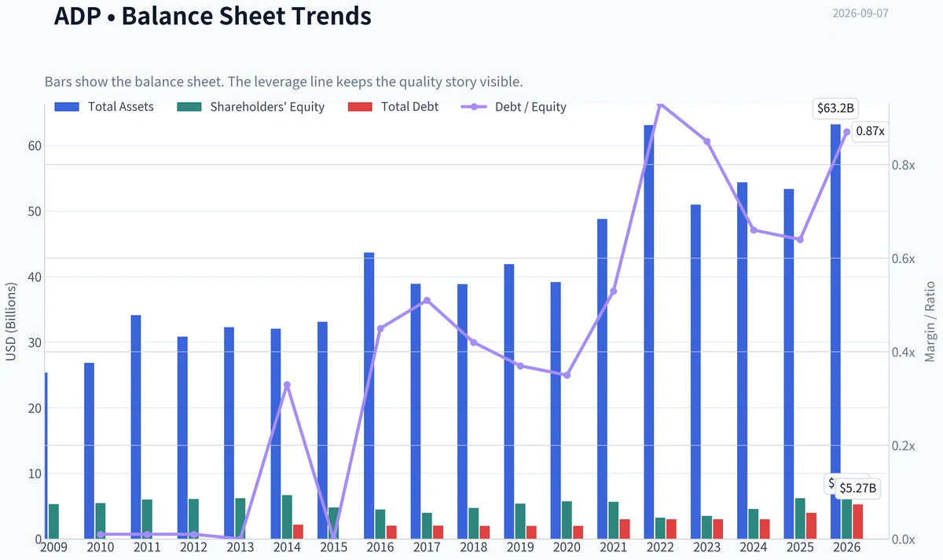This screenshot has height=560, width=943.
Task: Click the 2024 Debt / Equity marker
Action: pyautogui.click(x=754, y=230)
